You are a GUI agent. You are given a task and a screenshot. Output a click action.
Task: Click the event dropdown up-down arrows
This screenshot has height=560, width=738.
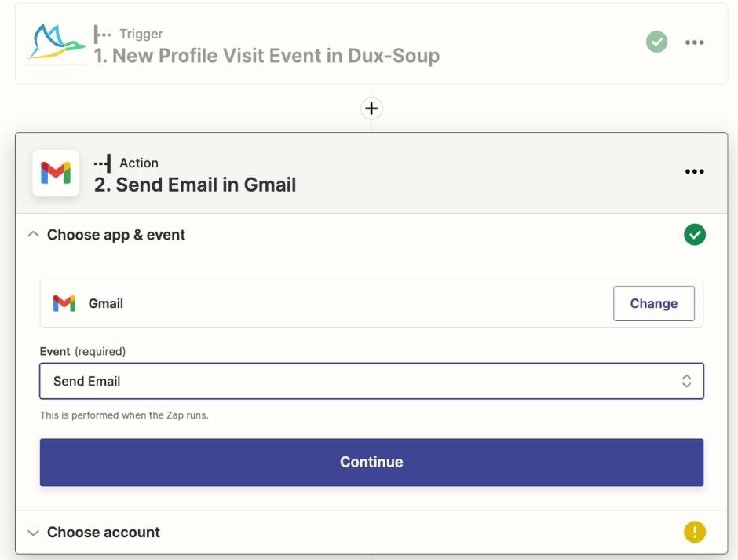coord(686,381)
